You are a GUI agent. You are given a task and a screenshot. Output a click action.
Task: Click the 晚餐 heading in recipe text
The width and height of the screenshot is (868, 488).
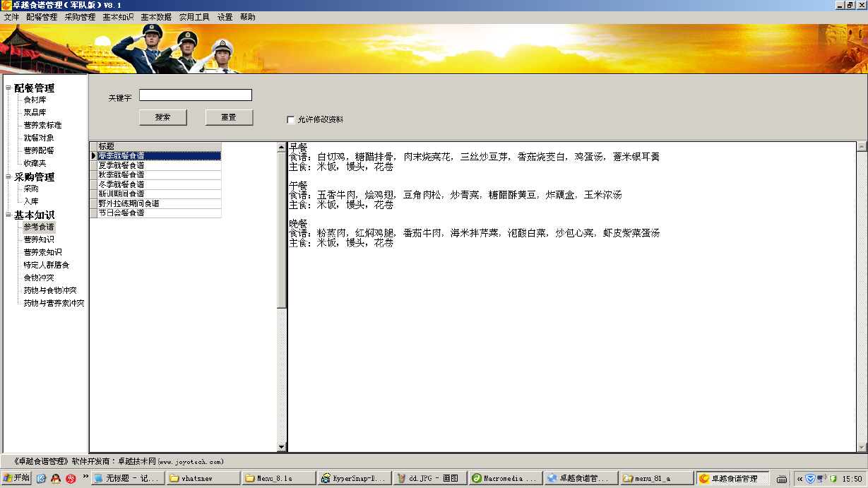tap(298, 223)
